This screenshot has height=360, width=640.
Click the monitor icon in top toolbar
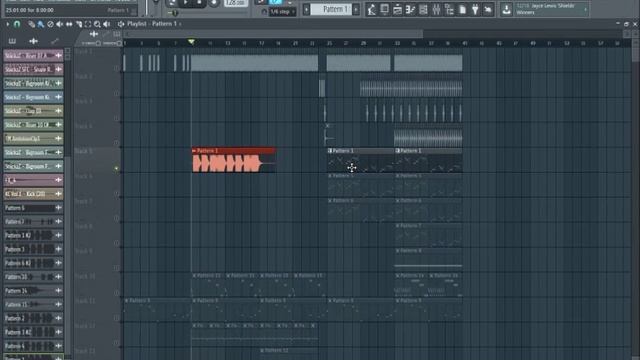(x=384, y=9)
